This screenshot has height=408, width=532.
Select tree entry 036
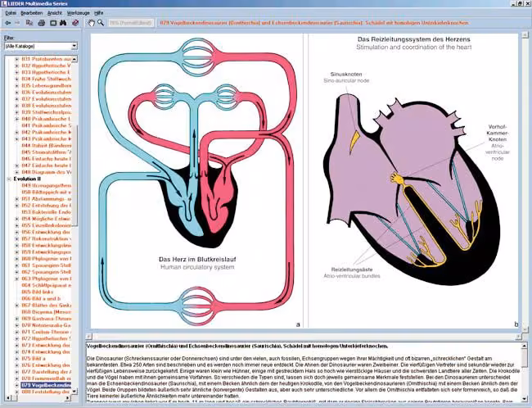point(47,93)
